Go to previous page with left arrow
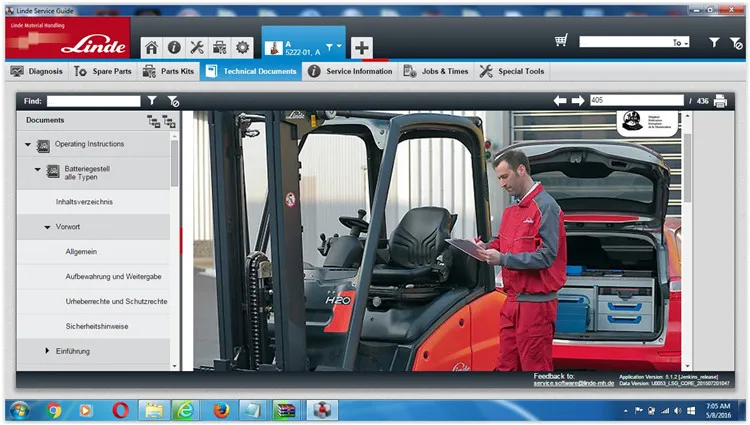The width and height of the screenshot is (750, 425). click(x=560, y=100)
